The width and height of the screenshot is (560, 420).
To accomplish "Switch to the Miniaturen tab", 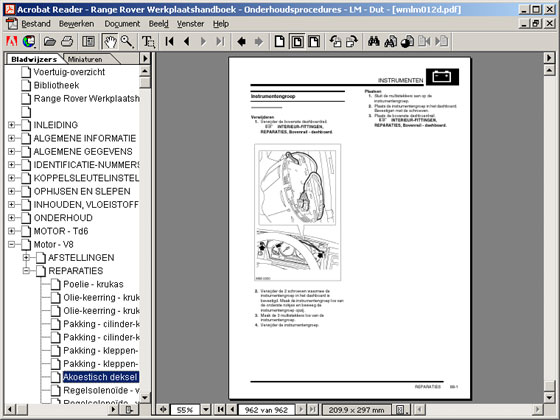I will [x=85, y=59].
